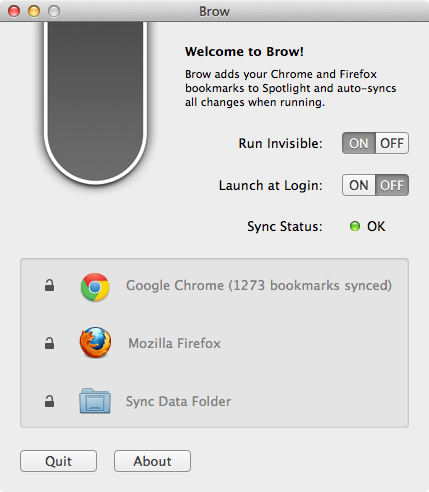Click the lock icon beside Sync Data Folder
The image size is (429, 492).
[50, 401]
